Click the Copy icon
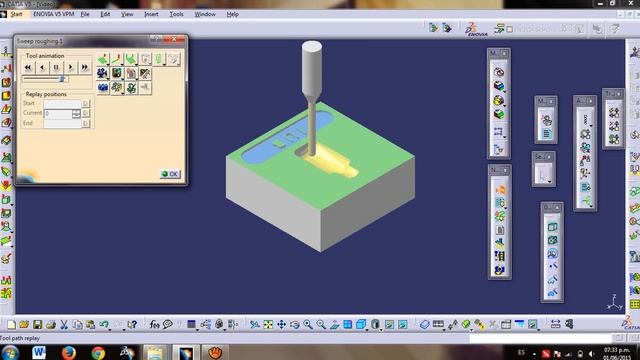 coord(77,324)
